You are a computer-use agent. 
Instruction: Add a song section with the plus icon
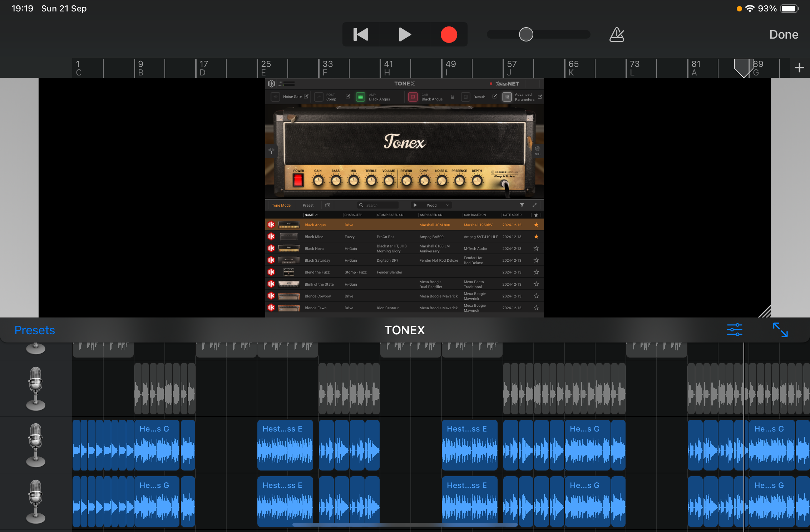(x=799, y=68)
